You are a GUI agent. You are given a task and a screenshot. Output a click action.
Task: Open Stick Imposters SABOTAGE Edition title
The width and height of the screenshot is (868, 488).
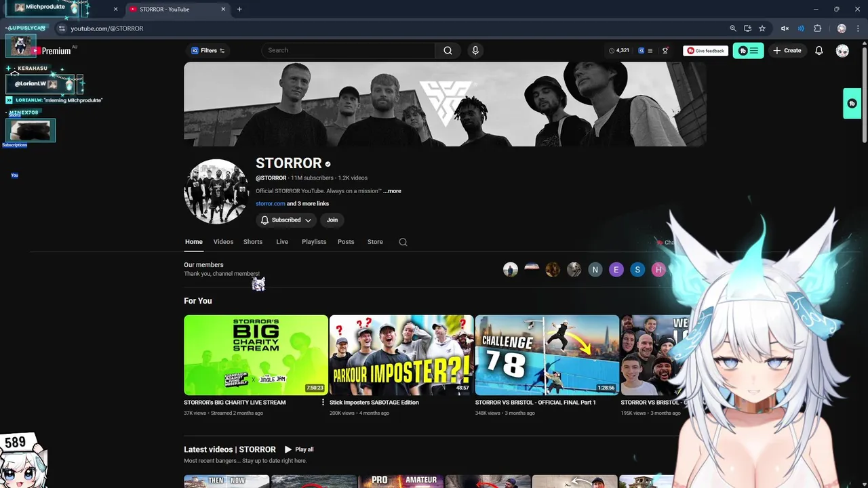[x=374, y=403]
